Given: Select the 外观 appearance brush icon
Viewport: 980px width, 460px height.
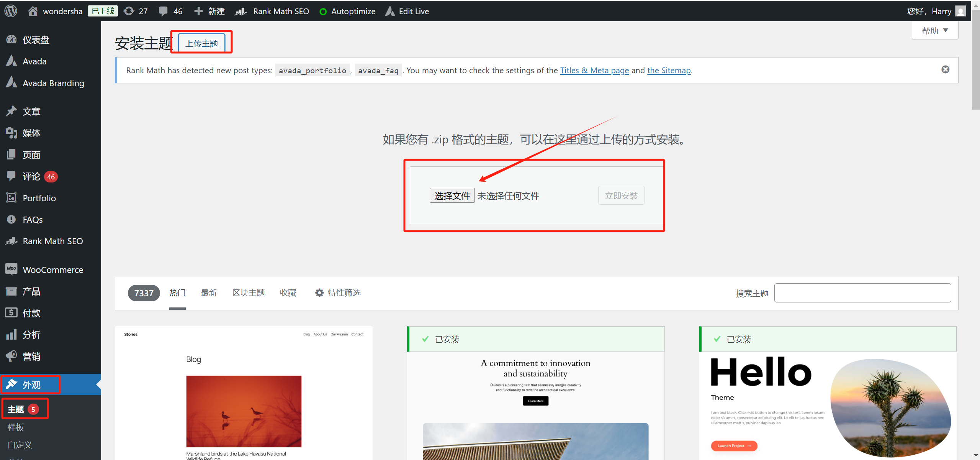Looking at the screenshot, I should coord(12,384).
